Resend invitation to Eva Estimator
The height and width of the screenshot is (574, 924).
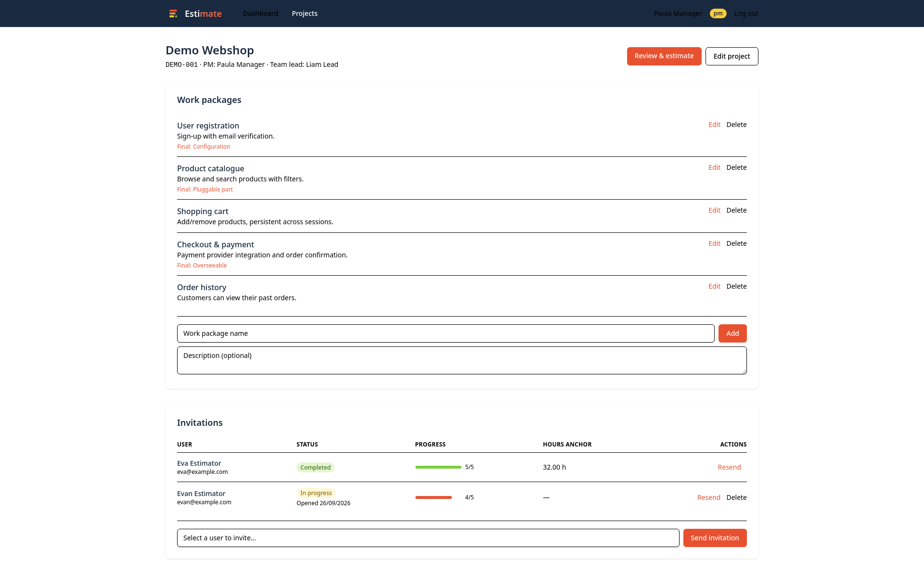729,467
